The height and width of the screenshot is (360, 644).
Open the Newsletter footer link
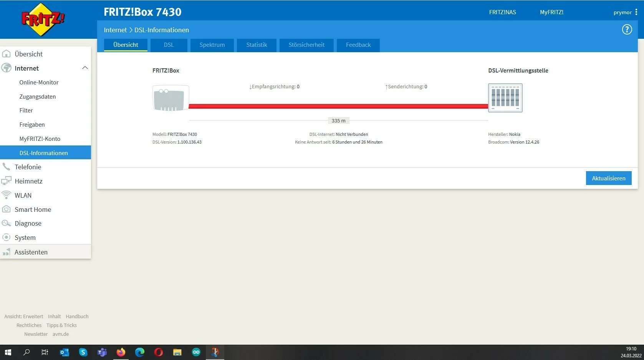(36, 334)
